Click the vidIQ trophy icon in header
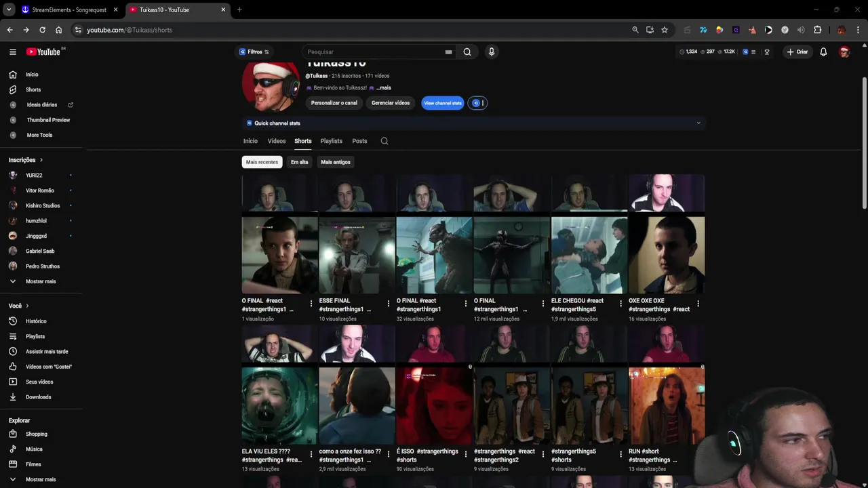The height and width of the screenshot is (488, 868). click(x=767, y=52)
